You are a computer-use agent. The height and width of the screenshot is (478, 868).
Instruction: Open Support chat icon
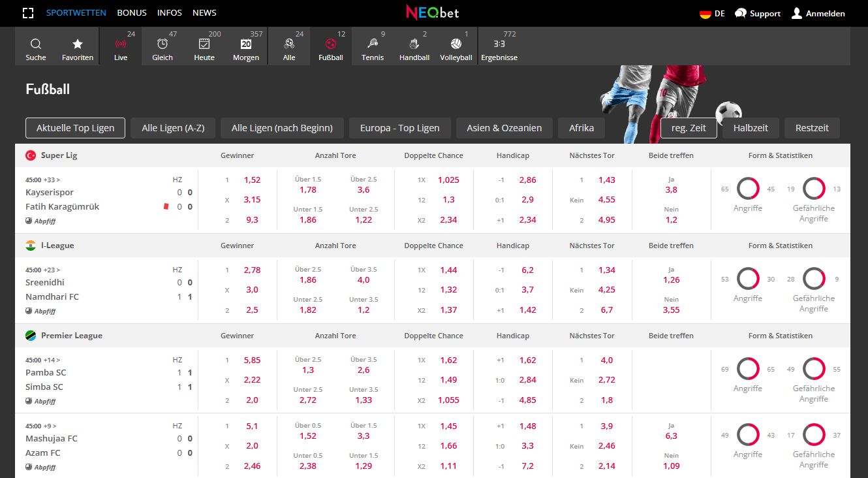[741, 13]
